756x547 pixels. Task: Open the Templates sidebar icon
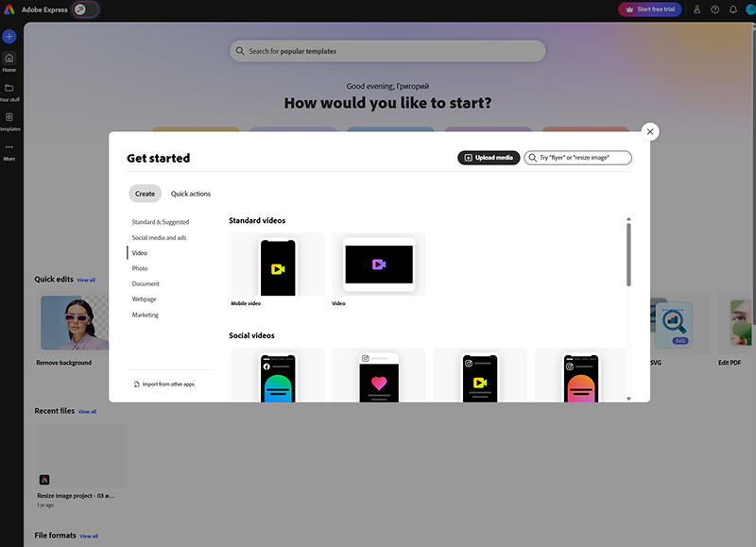click(9, 117)
